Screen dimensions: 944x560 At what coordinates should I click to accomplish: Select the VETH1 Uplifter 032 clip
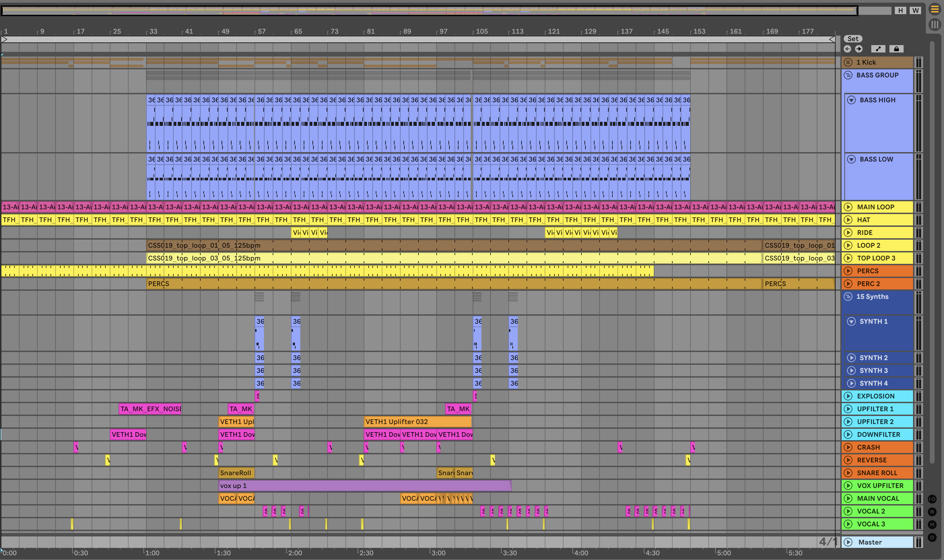tap(417, 422)
